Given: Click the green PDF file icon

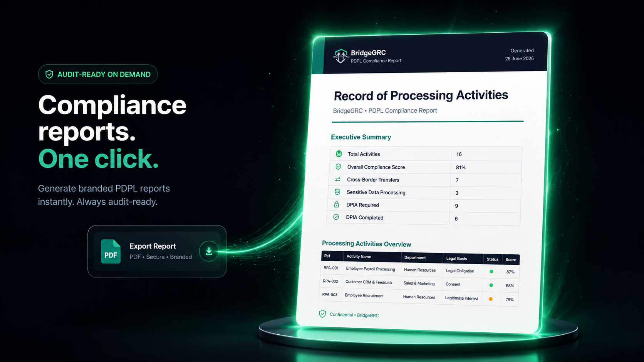Looking at the screenshot, I should (x=111, y=251).
